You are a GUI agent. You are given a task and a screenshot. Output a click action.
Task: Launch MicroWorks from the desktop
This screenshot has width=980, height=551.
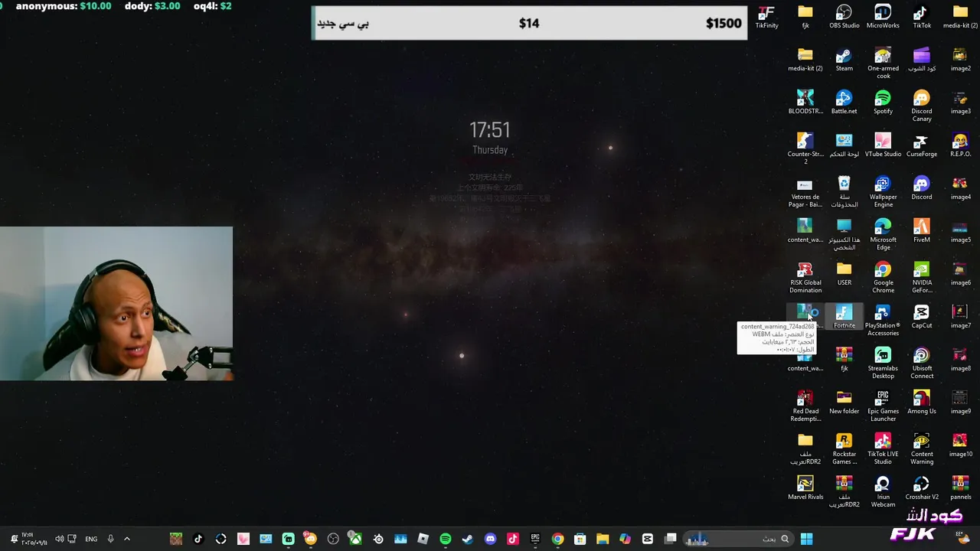(x=883, y=16)
